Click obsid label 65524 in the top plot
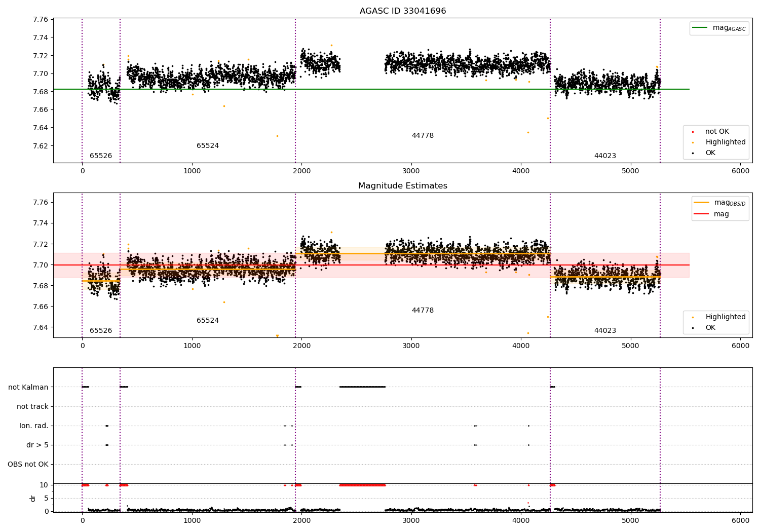 click(208, 146)
